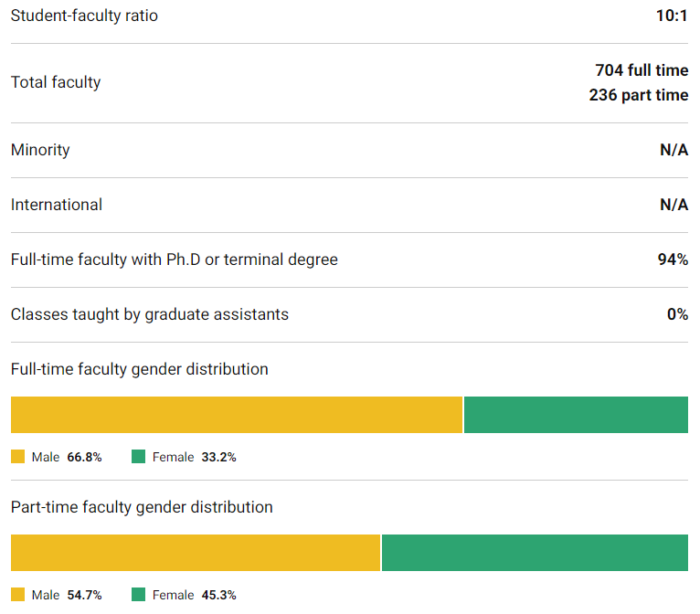Click the Minority row label
The height and width of the screenshot is (614, 700).
pyautogui.click(x=40, y=150)
